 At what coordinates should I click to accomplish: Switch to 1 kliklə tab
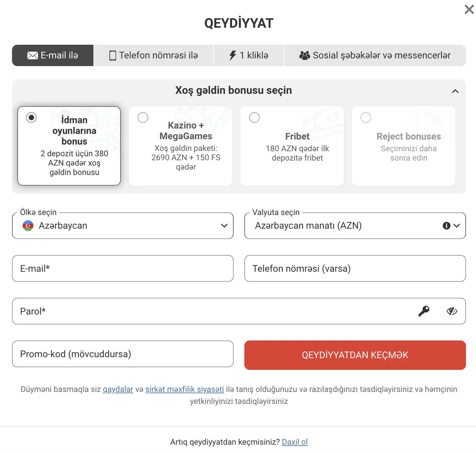click(x=249, y=55)
